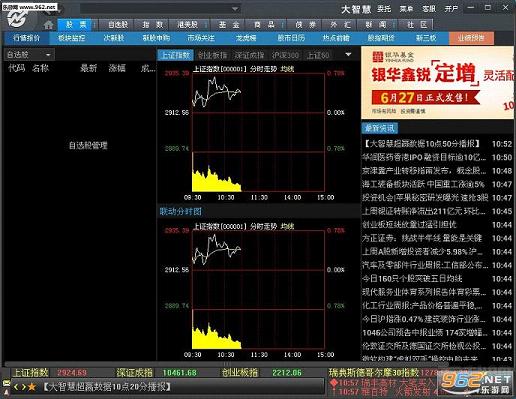Switch to the 上证50 chart tab
This screenshot has height=399, width=516.
[318, 55]
